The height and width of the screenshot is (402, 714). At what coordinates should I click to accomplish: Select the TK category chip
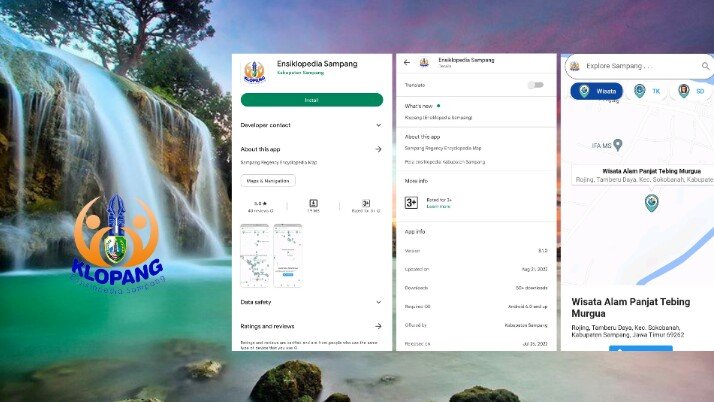pos(647,91)
